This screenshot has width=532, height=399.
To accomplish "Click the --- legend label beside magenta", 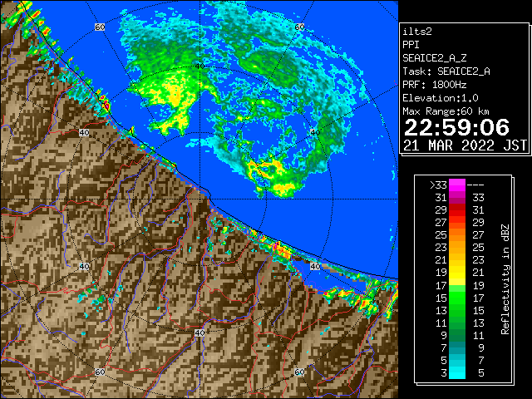I will pos(475,185).
